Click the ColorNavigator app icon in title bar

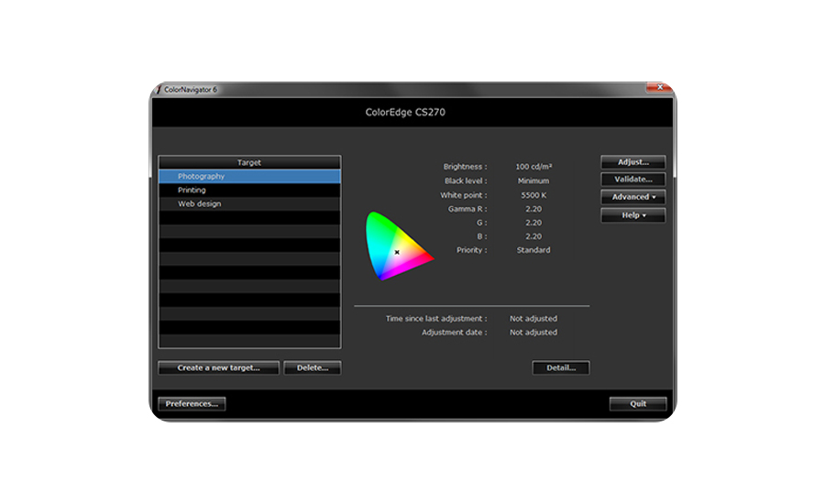158,90
